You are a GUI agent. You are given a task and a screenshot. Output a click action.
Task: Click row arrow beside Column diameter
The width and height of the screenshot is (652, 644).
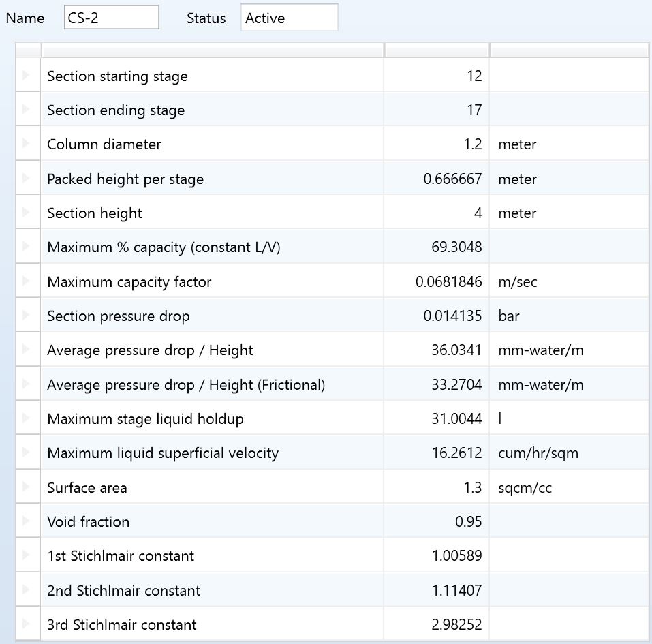[27, 144]
